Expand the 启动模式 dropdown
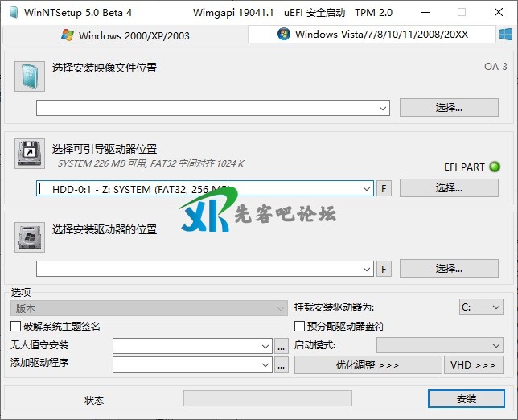Image resolution: width=518 pixels, height=420 pixels. pos(495,346)
